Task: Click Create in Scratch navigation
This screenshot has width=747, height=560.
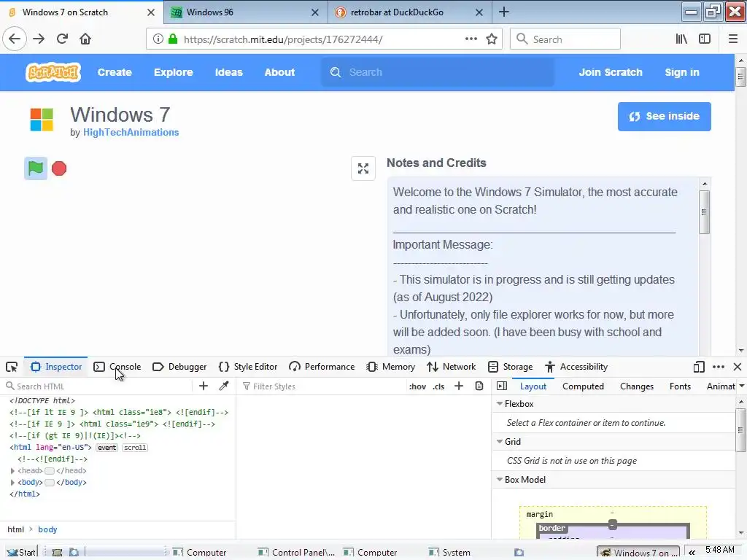Action: pos(115,72)
